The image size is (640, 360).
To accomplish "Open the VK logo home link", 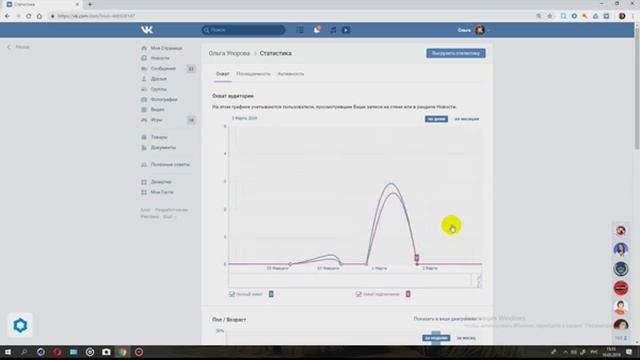I will coord(147,30).
